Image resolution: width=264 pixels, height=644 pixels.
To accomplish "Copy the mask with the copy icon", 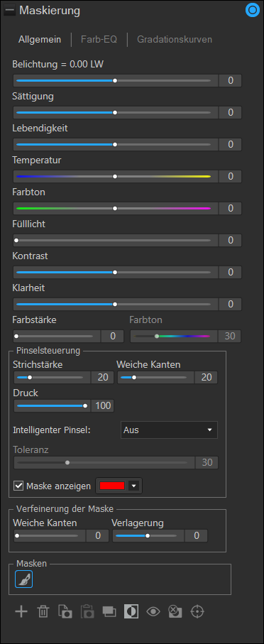I will (x=66, y=611).
